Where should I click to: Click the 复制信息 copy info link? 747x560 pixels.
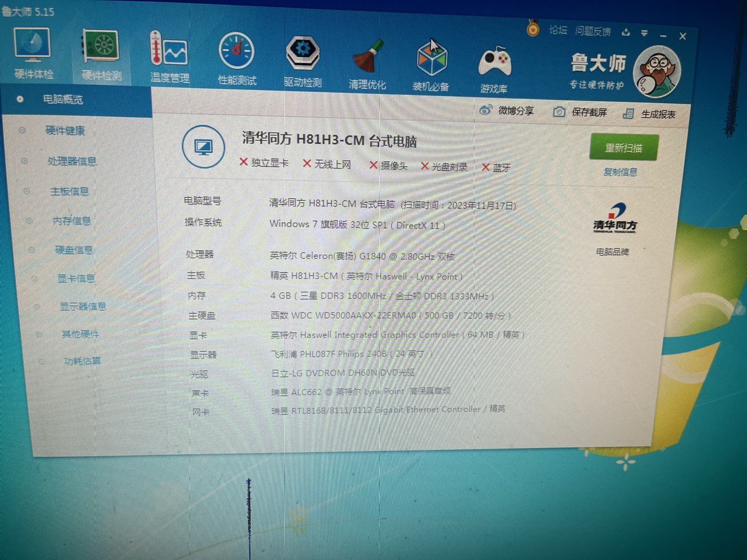pos(620,172)
